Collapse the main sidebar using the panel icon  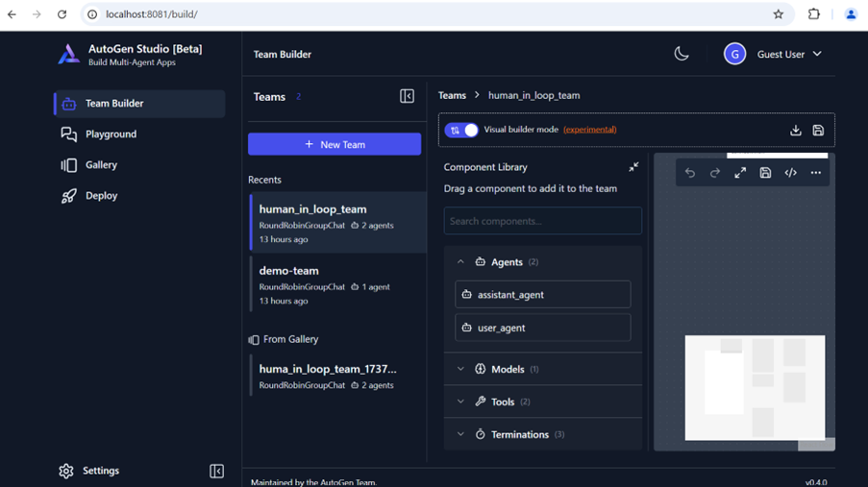pyautogui.click(x=216, y=471)
